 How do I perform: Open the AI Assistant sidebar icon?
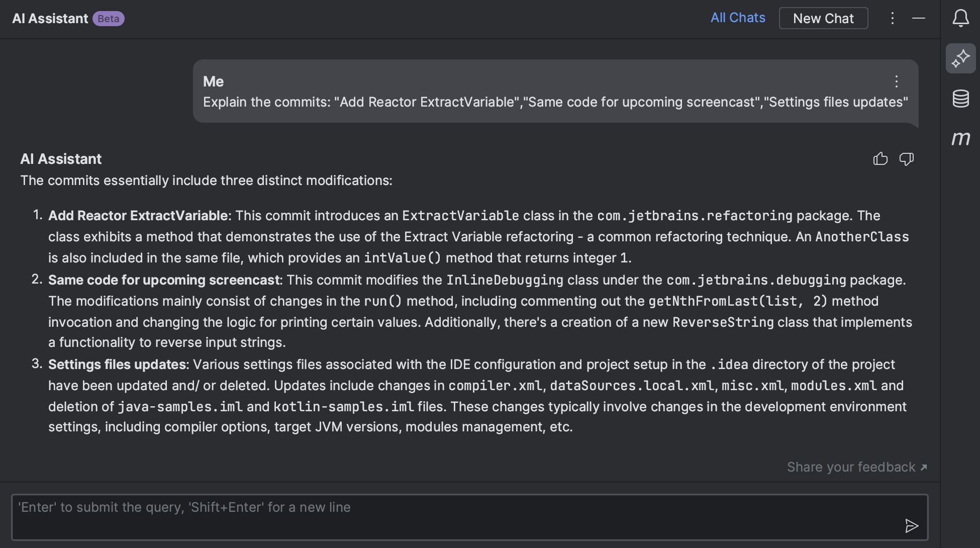click(x=960, y=58)
